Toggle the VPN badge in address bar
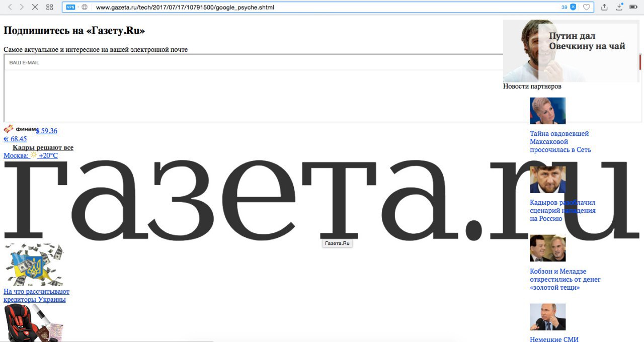Screen dimensions: 644x342 coord(70,7)
